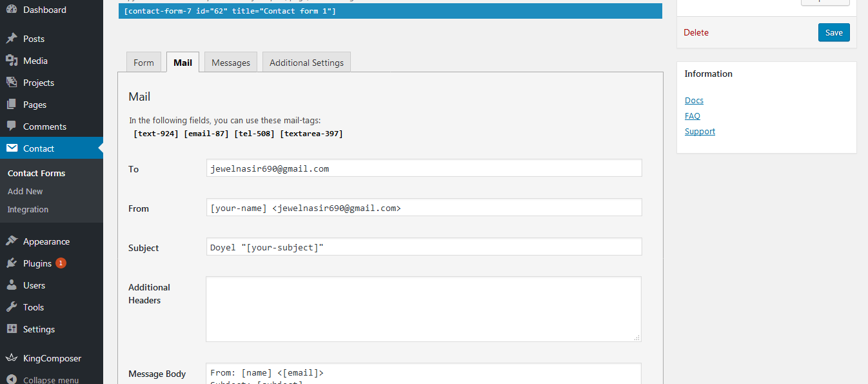This screenshot has height=384, width=868.
Task: Click the Posts pin icon in sidebar
Action: pos(12,39)
